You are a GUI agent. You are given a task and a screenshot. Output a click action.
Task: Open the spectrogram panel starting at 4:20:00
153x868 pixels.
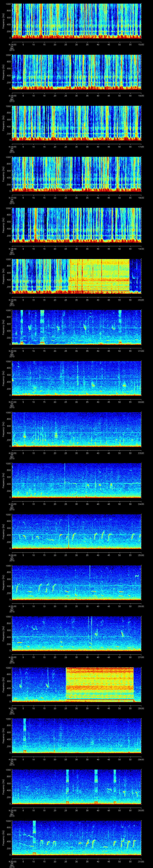click(x=77, y=327)
